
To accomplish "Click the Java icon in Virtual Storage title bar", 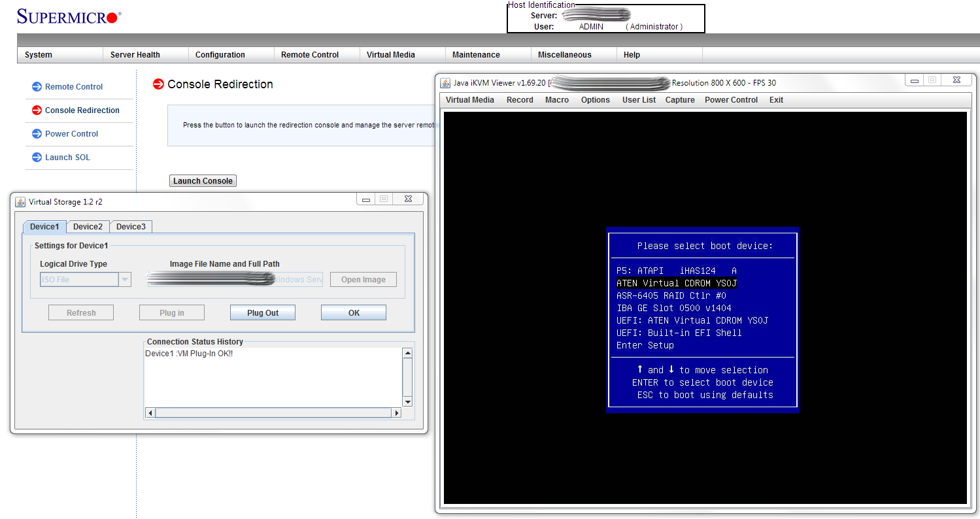I will (20, 201).
